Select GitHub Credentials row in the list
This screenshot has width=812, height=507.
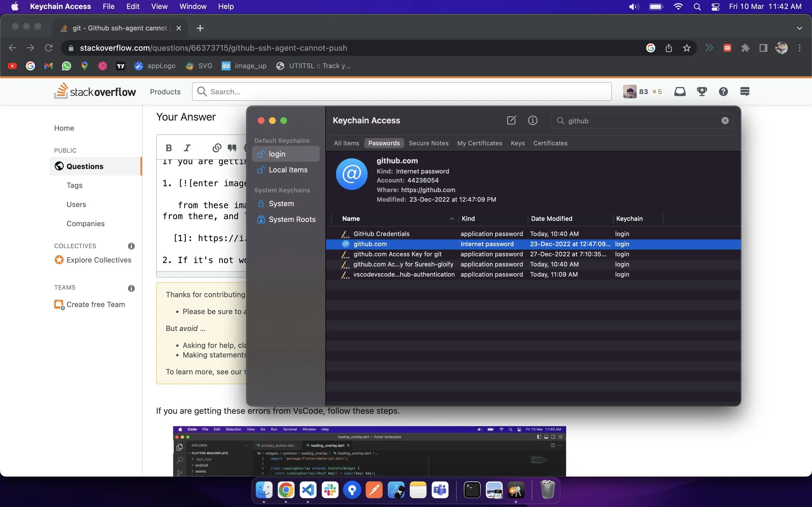[381, 234]
